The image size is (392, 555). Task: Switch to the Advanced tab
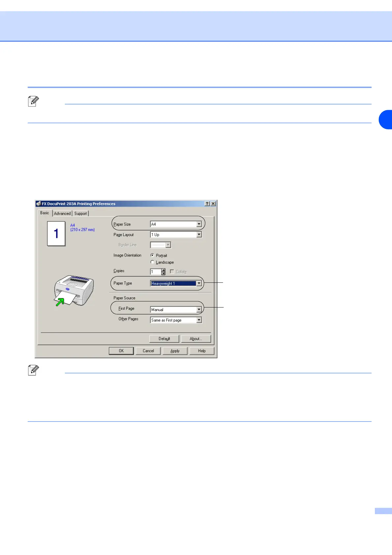[x=62, y=214]
